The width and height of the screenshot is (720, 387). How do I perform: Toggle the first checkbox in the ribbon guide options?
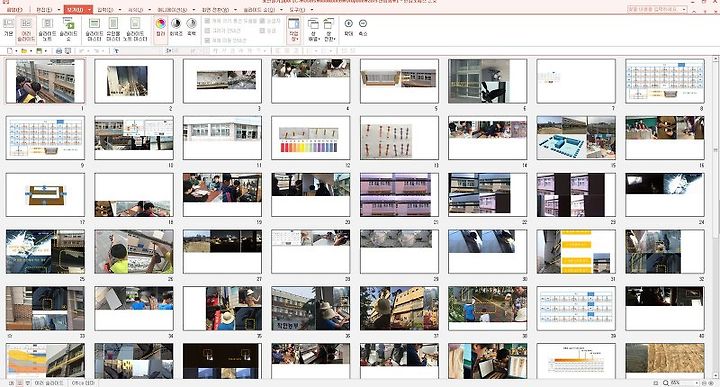click(207, 21)
